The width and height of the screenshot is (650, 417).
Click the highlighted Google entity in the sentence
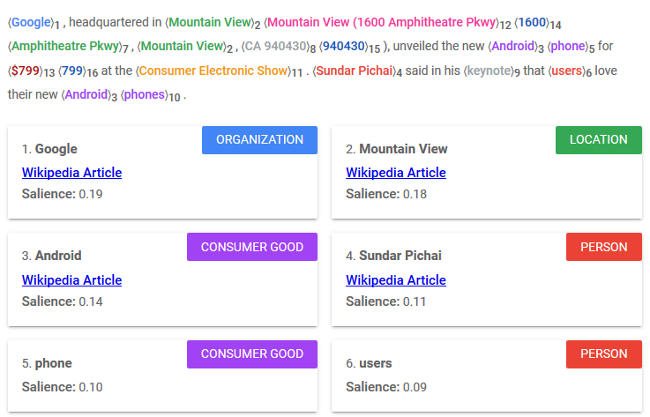pos(30,21)
